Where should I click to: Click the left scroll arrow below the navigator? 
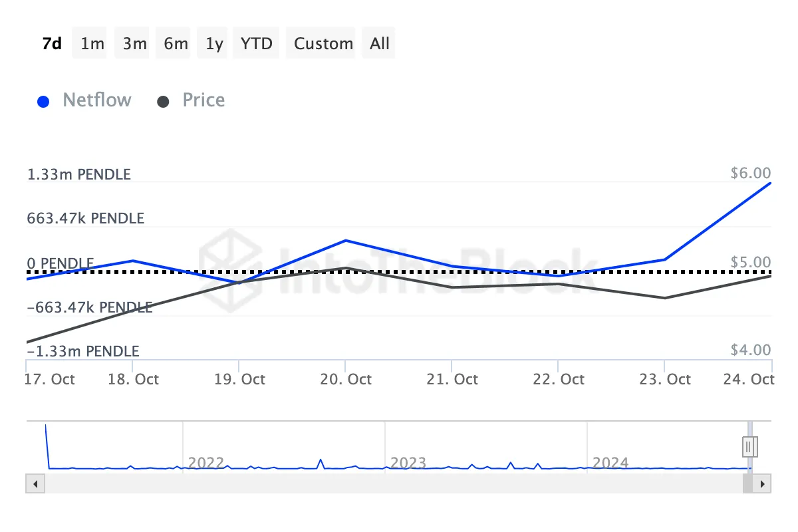(x=35, y=483)
